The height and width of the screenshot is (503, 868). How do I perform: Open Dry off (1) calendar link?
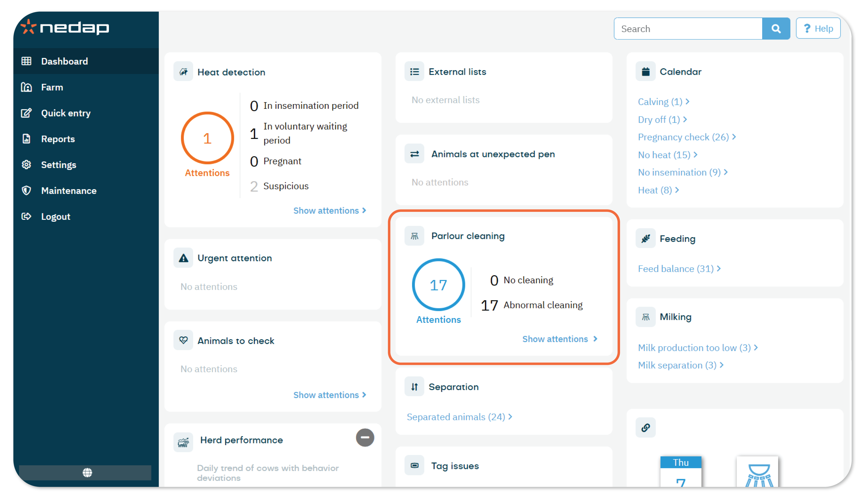click(x=662, y=120)
